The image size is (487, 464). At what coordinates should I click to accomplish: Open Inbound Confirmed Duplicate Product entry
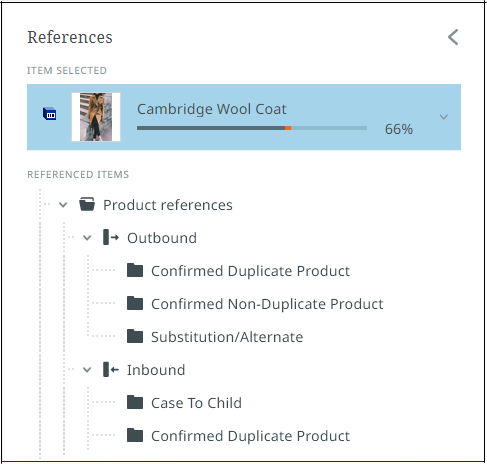coord(250,436)
